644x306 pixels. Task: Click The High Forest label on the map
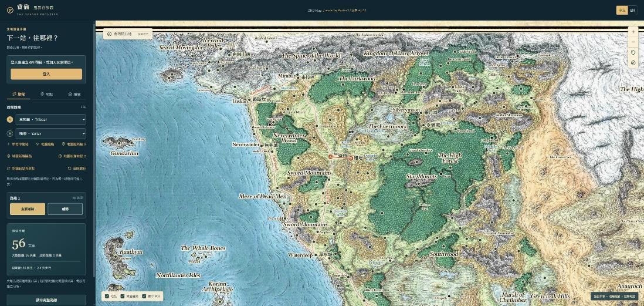[450, 159]
